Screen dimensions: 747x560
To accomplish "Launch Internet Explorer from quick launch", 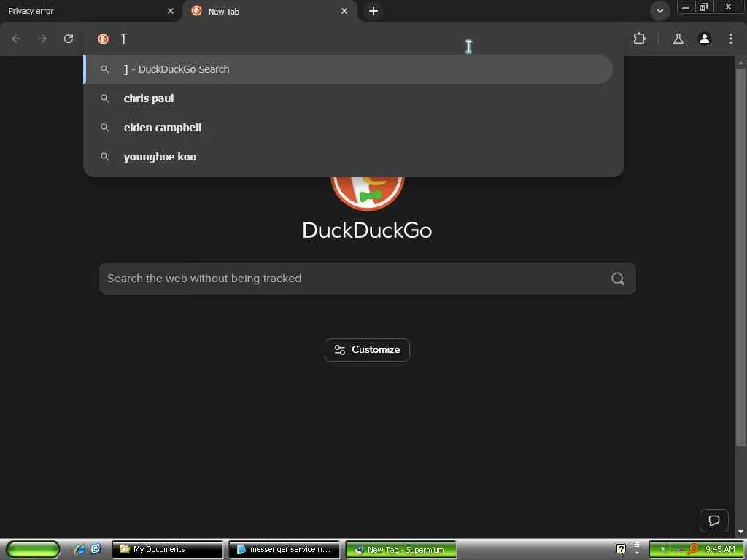I will point(80,550).
